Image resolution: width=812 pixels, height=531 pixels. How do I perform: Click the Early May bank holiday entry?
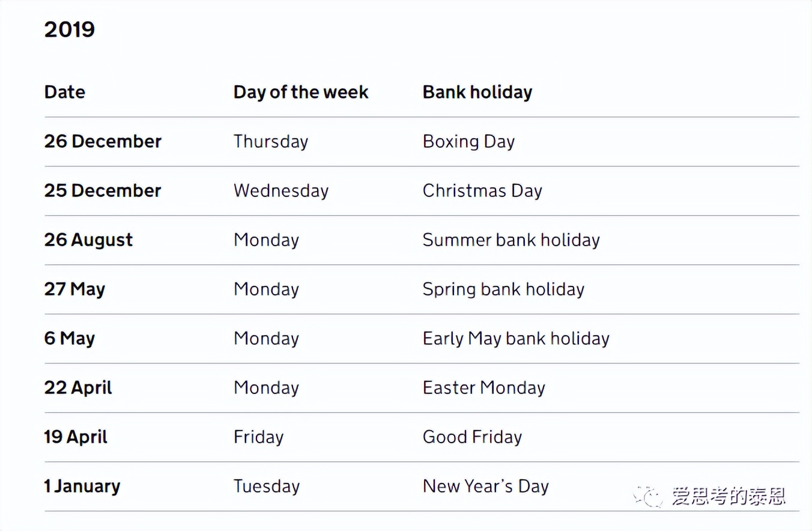point(516,338)
